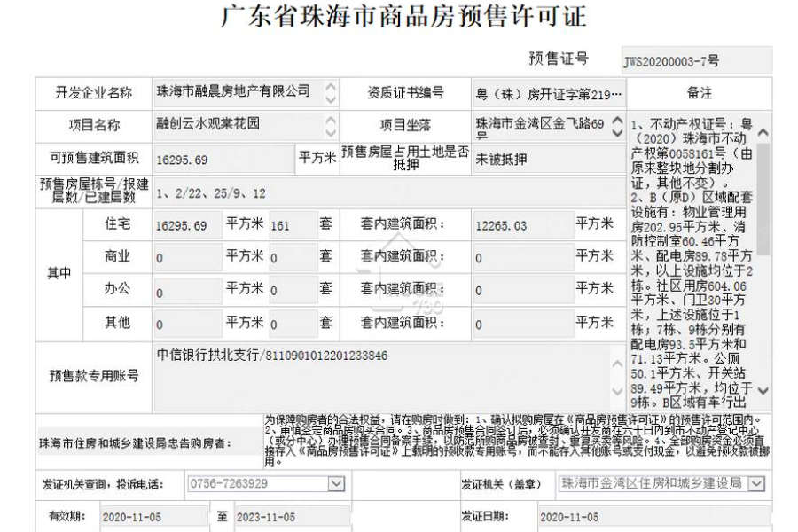Image resolution: width=798 pixels, height=532 pixels.
Task: Click the presale certificate number field
Action: pos(697,60)
